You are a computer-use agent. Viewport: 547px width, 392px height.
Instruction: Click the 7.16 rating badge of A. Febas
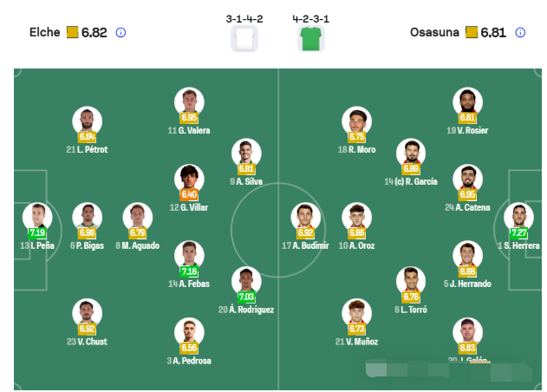click(189, 271)
